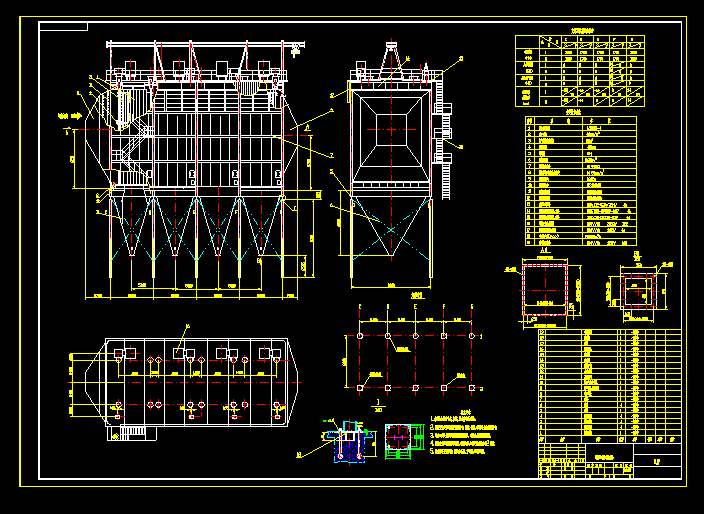Click axis label E above the foundation grid

click(416, 307)
